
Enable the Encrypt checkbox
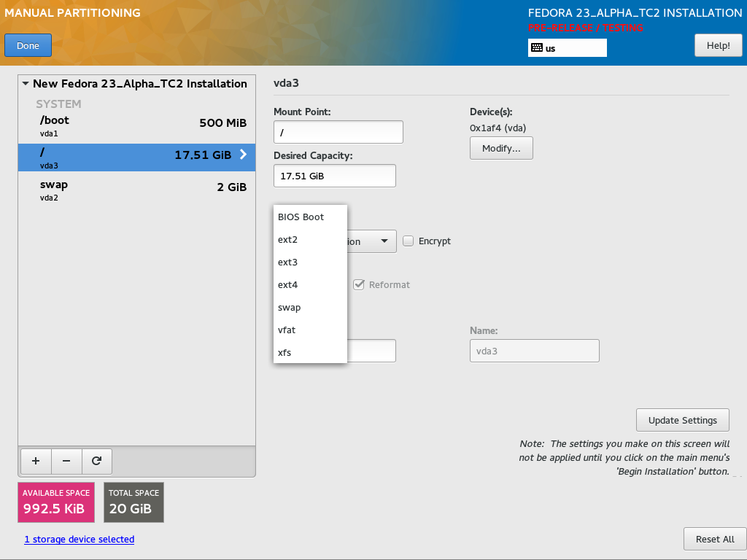coord(409,241)
